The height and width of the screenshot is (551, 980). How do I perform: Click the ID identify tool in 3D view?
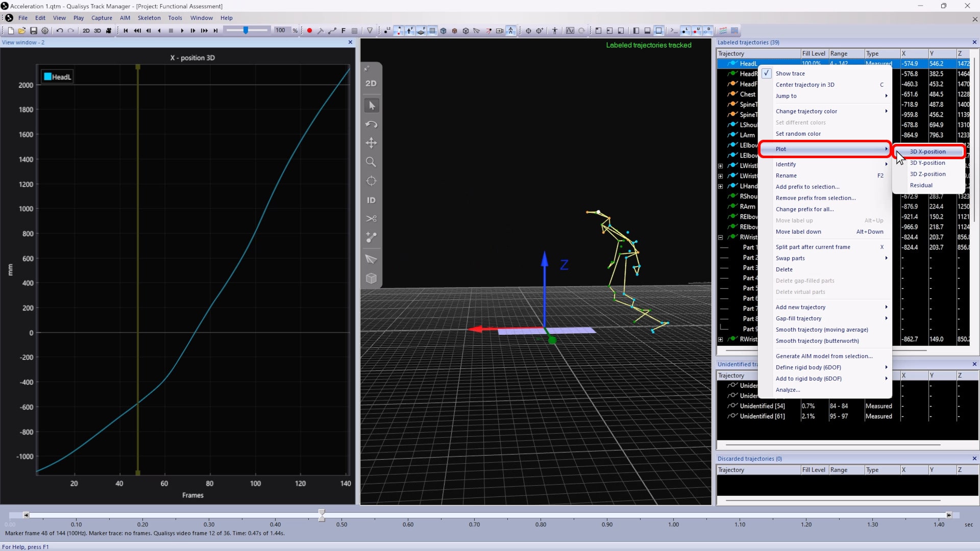click(371, 200)
